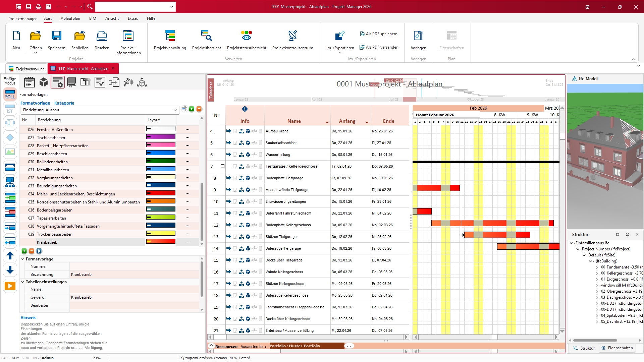Open the Ablaufplan ribbon tab
The height and width of the screenshot is (362, 644).
pos(70,18)
